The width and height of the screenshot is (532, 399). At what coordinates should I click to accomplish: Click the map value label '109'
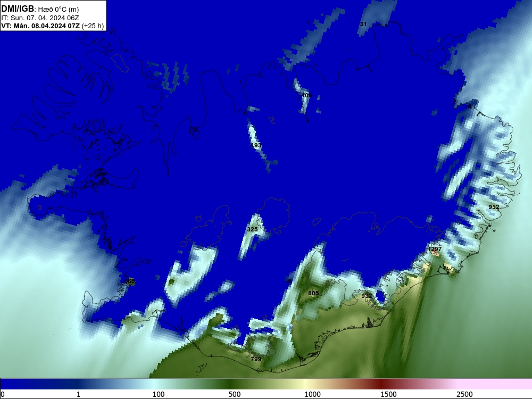306,95
